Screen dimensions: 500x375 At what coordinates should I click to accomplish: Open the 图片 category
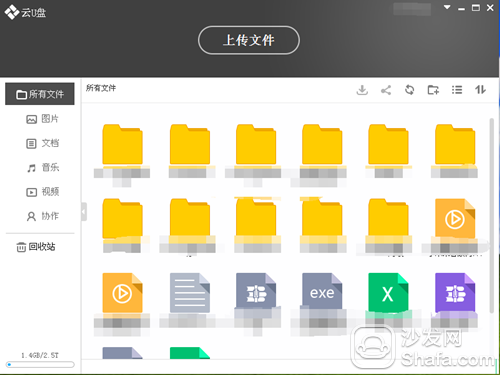(42, 119)
